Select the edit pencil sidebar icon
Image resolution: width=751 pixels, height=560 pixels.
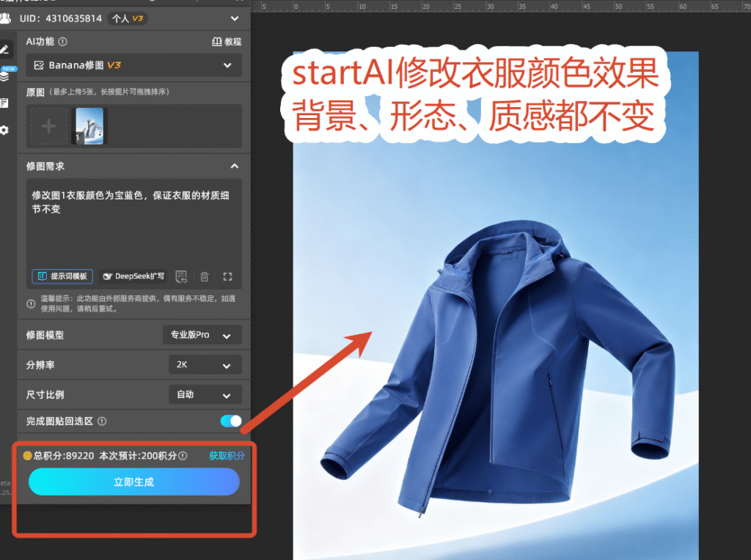(x=4, y=49)
